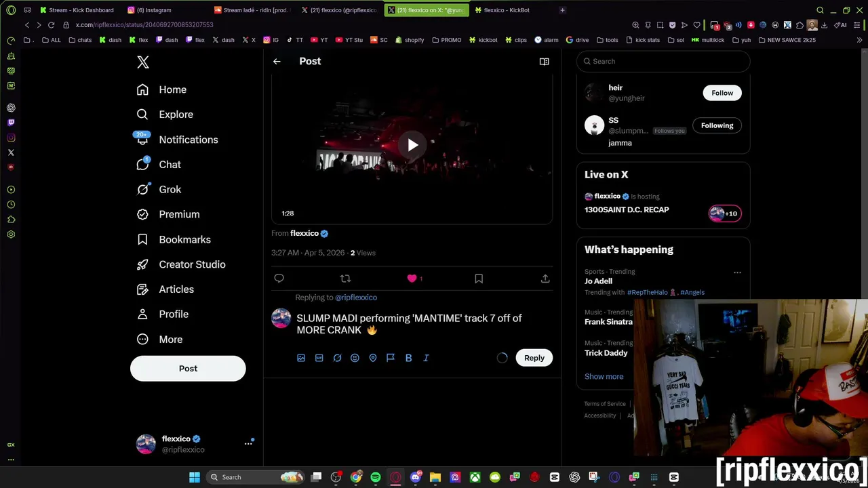Image resolution: width=868 pixels, height=488 pixels.
Task: Open the Articles page
Action: 165,289
